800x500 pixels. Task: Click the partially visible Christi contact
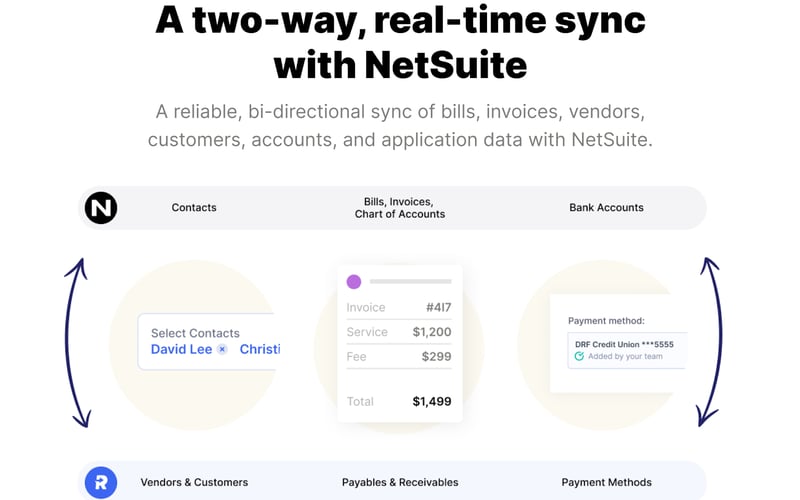(x=259, y=350)
